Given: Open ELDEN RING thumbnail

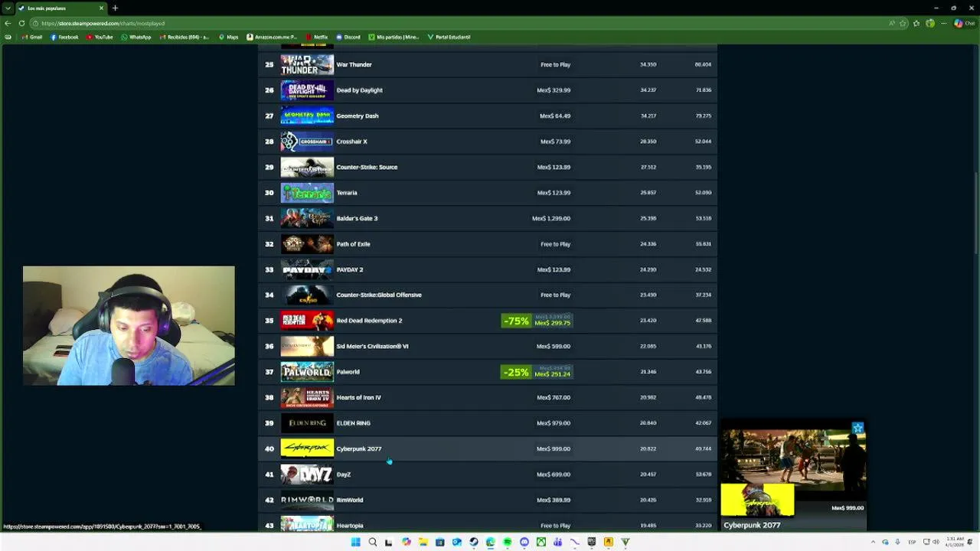Looking at the screenshot, I should coord(307,423).
